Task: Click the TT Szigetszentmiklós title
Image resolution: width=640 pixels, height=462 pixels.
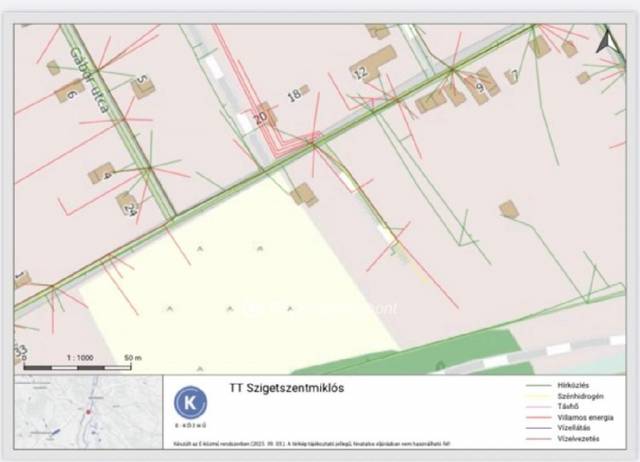Action: pyautogui.click(x=285, y=389)
